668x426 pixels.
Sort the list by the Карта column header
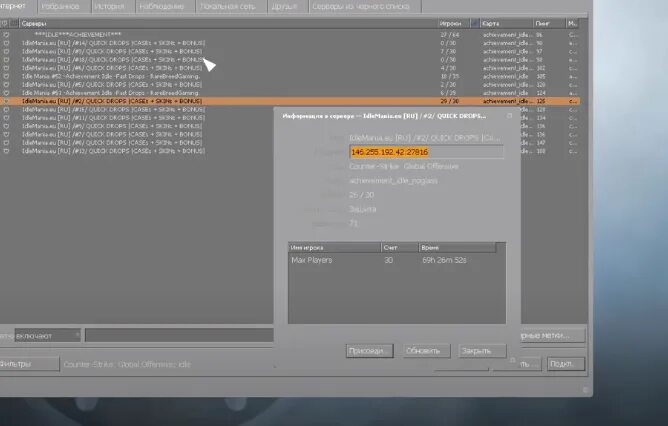[x=506, y=24]
